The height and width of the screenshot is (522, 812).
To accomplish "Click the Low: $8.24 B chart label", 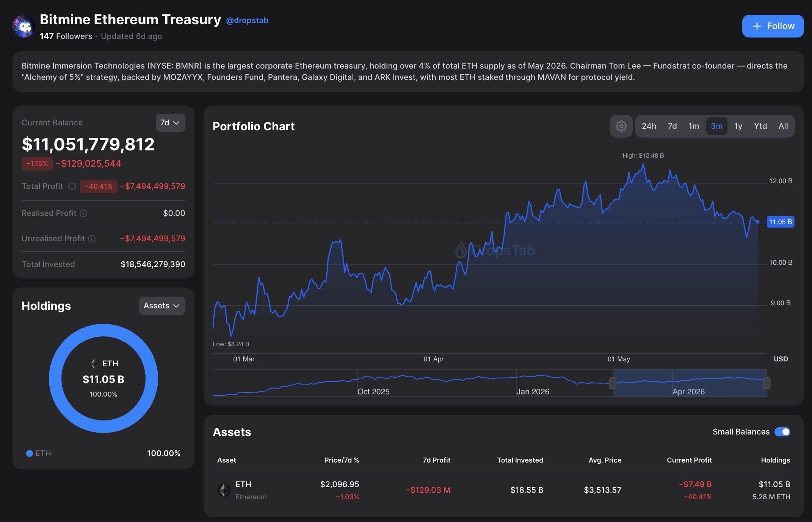I will click(x=231, y=344).
